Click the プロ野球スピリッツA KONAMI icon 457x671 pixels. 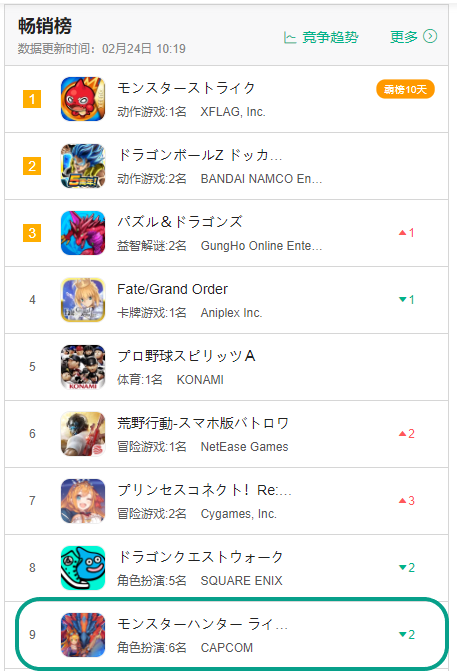(83, 367)
